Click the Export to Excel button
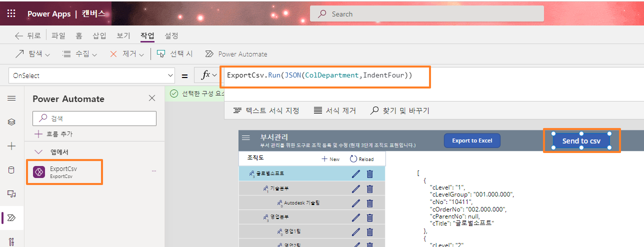This screenshot has height=247, width=644. [472, 140]
